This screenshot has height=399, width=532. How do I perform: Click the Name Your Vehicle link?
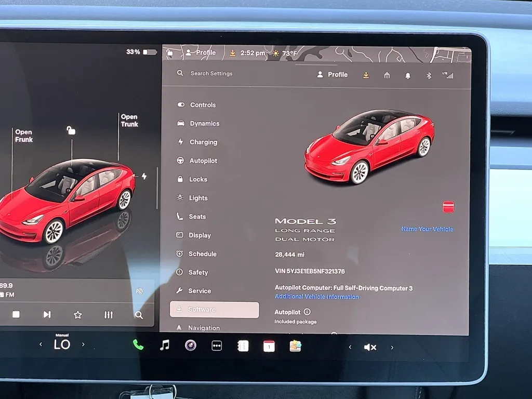pos(427,229)
